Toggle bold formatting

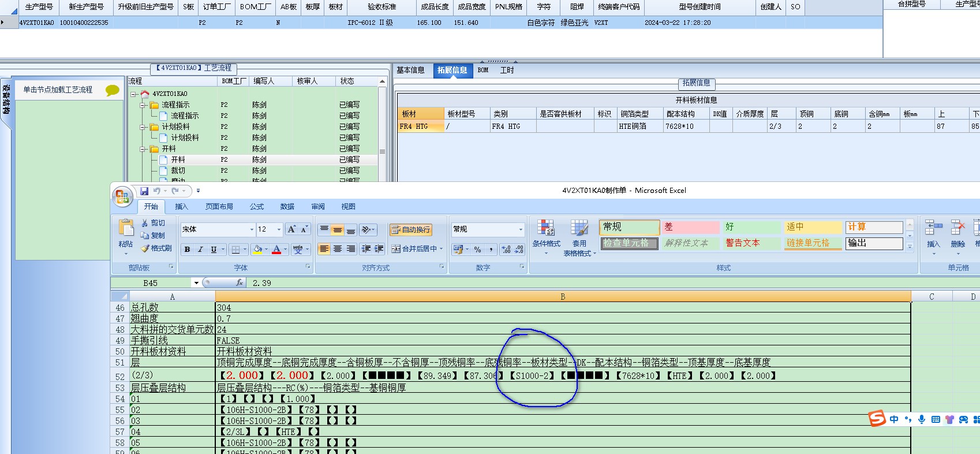(187, 250)
